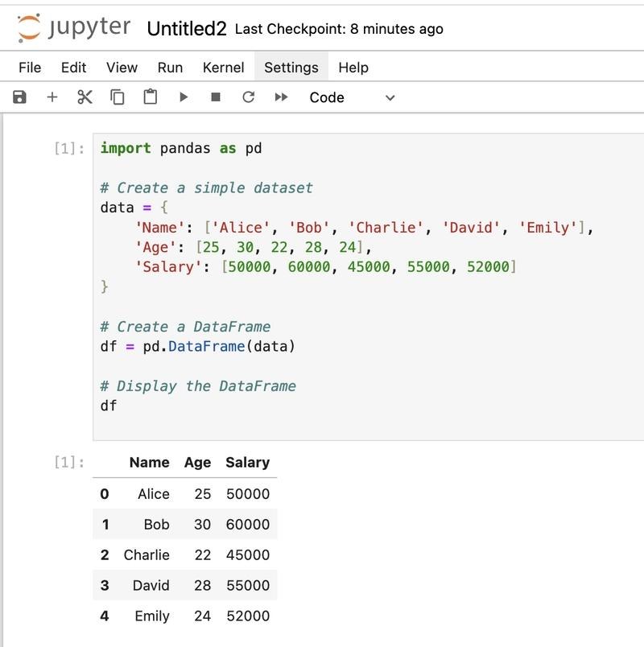This screenshot has width=644, height=647.
Task: Click salary value 52000 in the table
Action: 248,616
